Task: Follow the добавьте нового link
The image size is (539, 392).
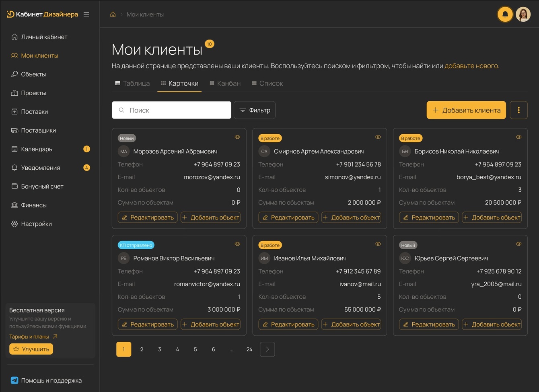Action: [x=472, y=66]
